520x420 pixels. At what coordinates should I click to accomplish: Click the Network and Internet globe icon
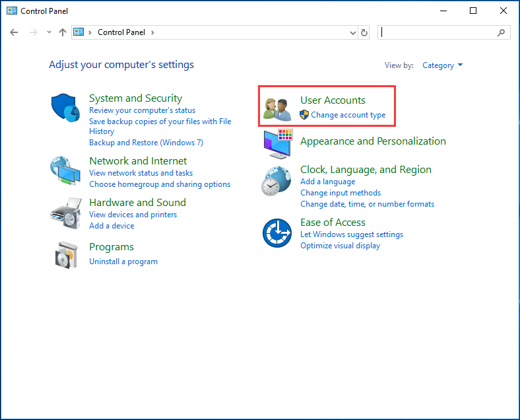[65, 170]
